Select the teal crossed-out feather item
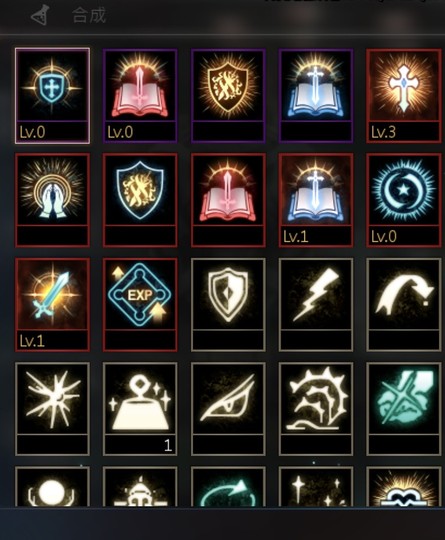Viewport: 445px width, 540px height. pos(404,409)
